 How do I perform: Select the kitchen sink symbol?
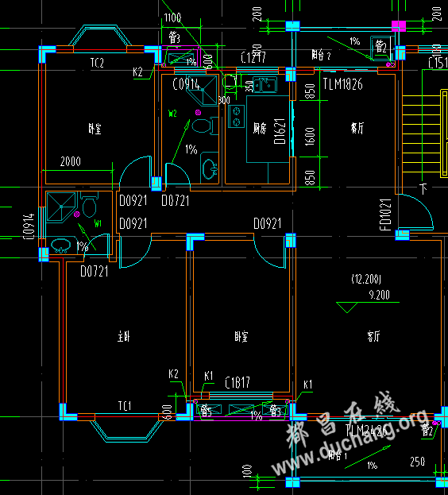pyautogui.click(x=265, y=84)
